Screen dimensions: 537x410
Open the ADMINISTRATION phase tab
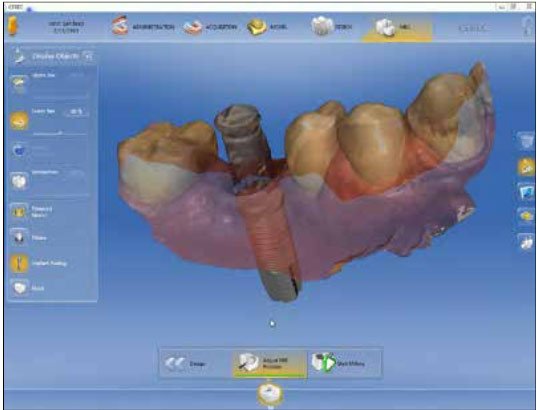[143, 27]
